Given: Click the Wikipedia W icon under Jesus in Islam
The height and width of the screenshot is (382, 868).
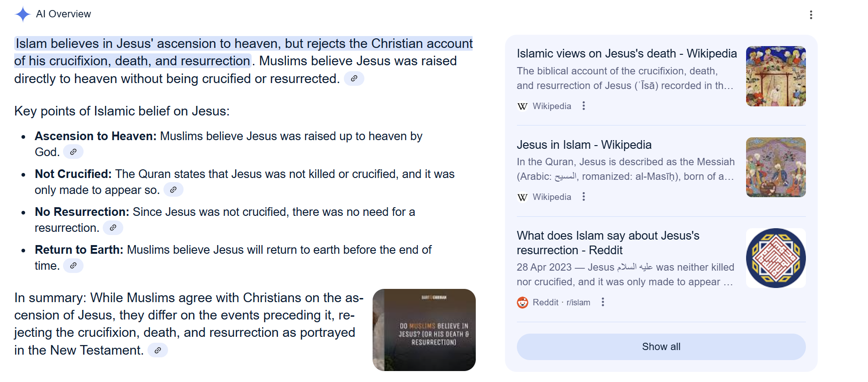Looking at the screenshot, I should click(522, 197).
